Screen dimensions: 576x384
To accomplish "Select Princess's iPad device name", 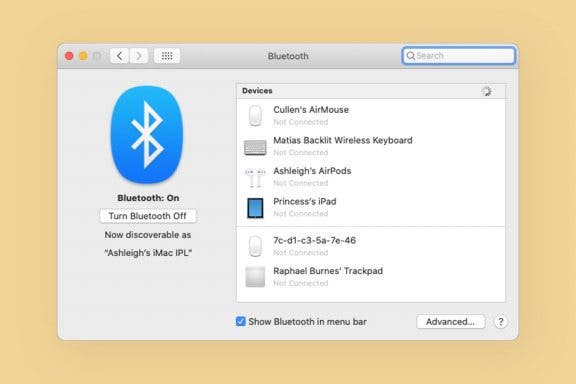I will click(x=305, y=201).
